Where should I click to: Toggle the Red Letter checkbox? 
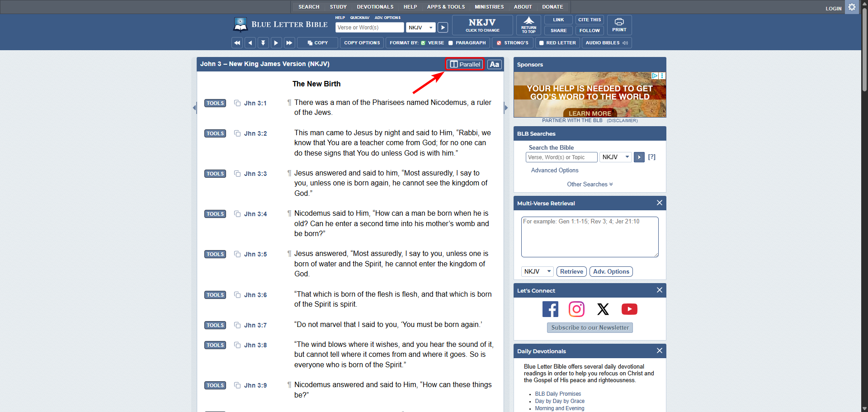tap(541, 43)
